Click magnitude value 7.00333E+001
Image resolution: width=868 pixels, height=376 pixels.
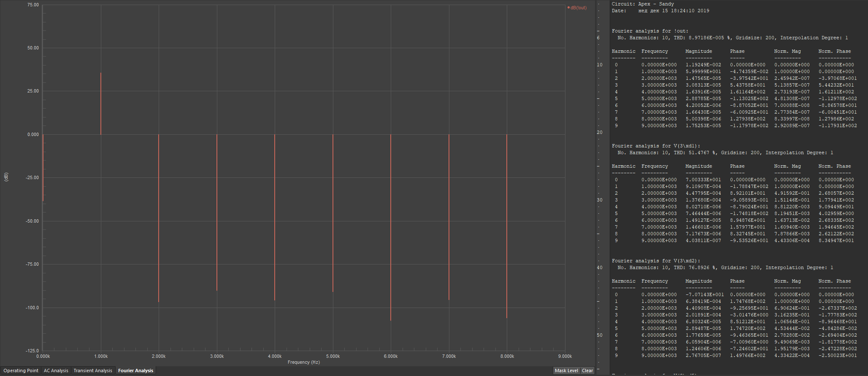703,180
